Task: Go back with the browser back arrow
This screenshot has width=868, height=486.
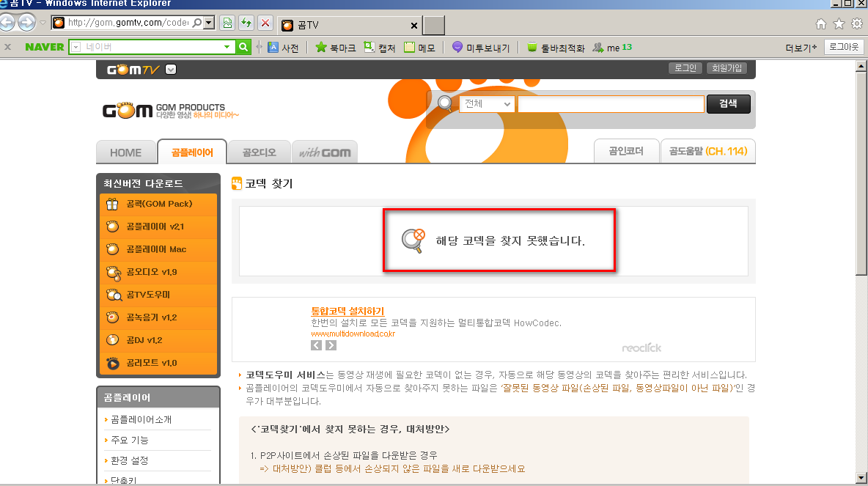Action: point(7,23)
